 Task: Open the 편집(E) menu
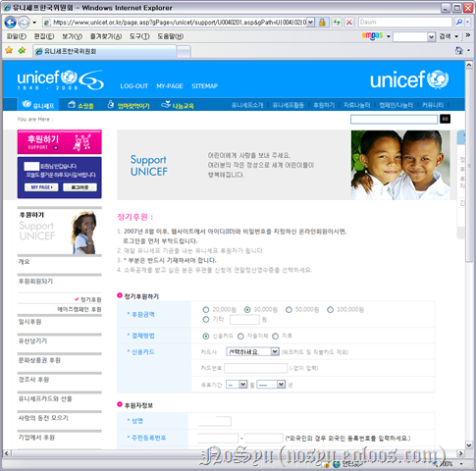pos(44,36)
